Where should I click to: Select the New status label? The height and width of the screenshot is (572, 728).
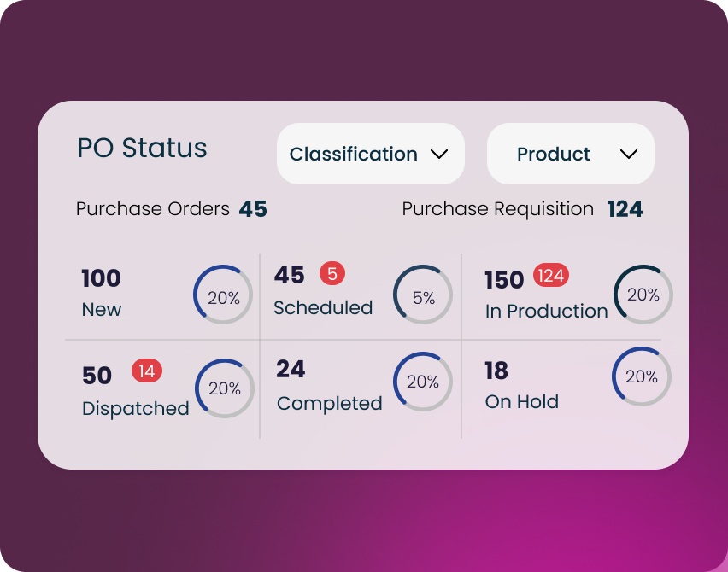coord(102,309)
